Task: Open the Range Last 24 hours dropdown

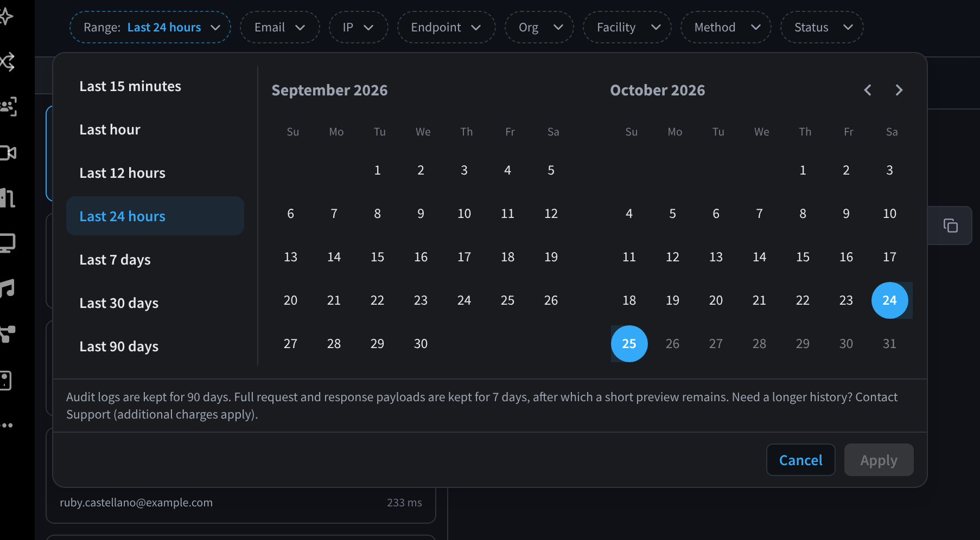Action: point(150,27)
